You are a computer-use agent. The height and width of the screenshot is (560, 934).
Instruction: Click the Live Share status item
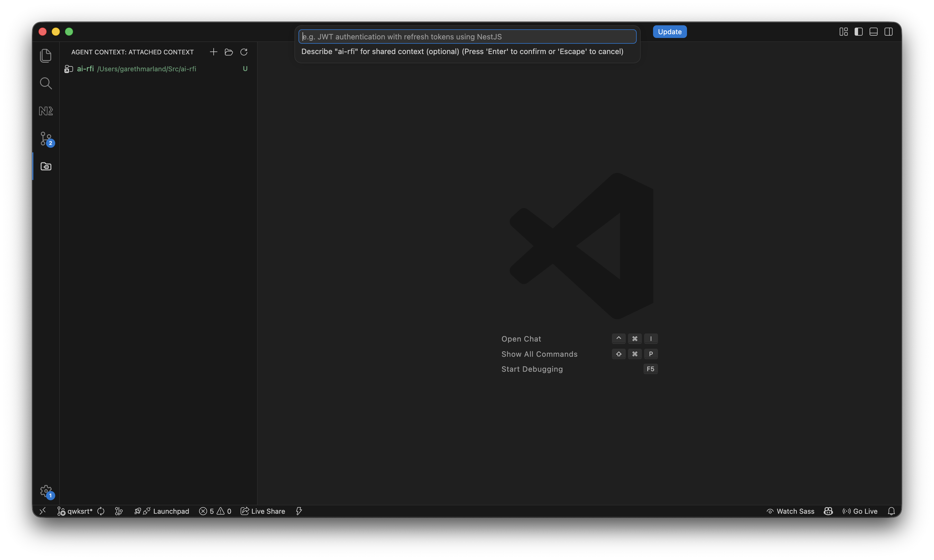point(263,511)
